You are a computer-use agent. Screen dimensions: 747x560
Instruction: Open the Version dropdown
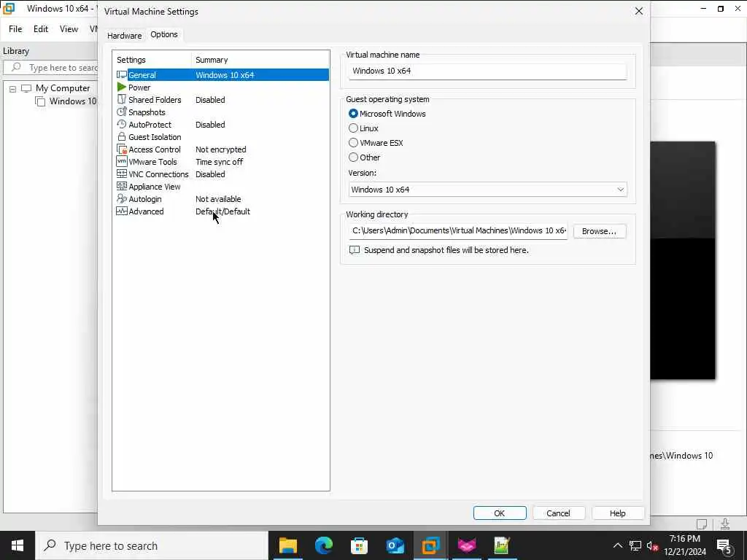(487, 189)
